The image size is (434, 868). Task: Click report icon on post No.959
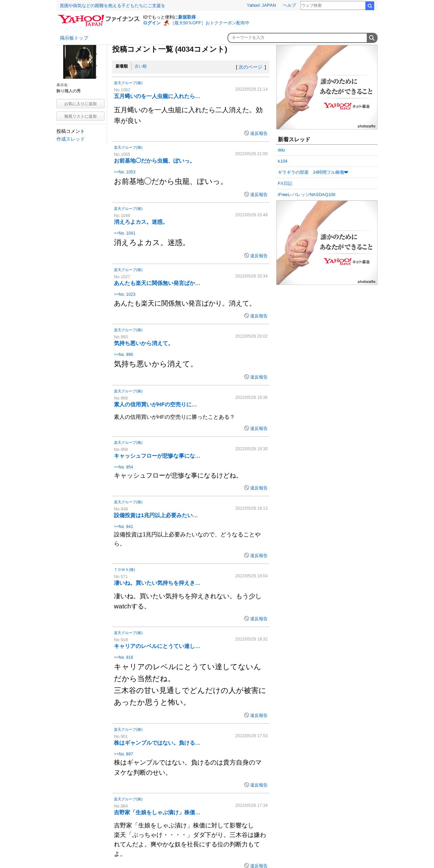pyautogui.click(x=246, y=488)
